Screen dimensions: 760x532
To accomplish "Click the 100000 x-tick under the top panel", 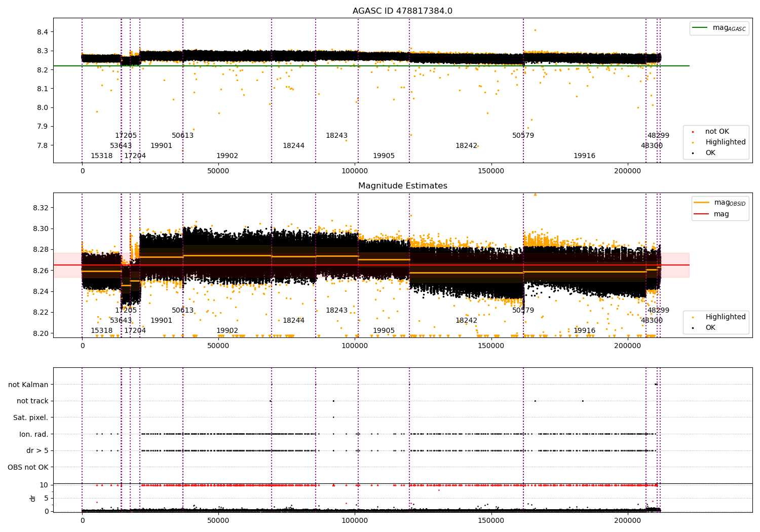I will [x=355, y=171].
